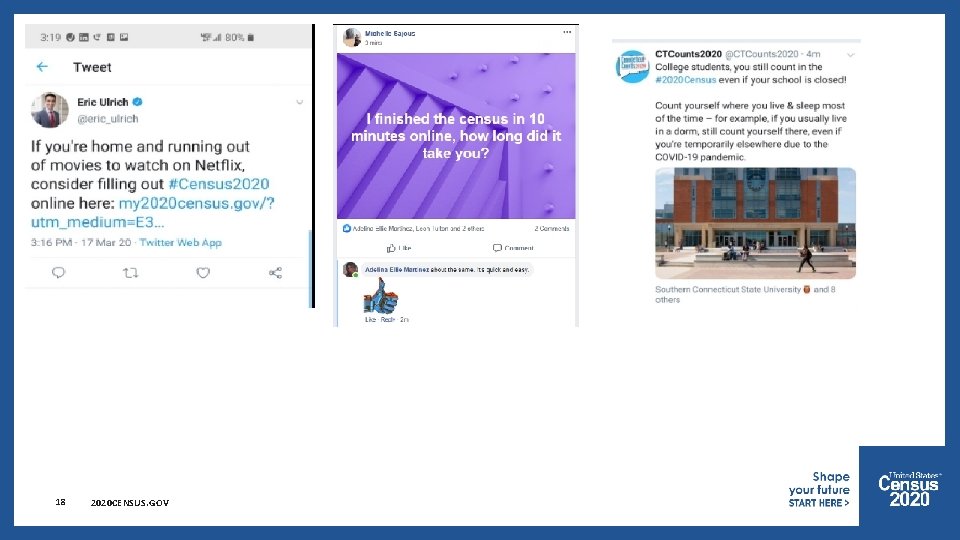
Task: Share Eric Ulrich's tweet via share icon
Action: (276, 272)
